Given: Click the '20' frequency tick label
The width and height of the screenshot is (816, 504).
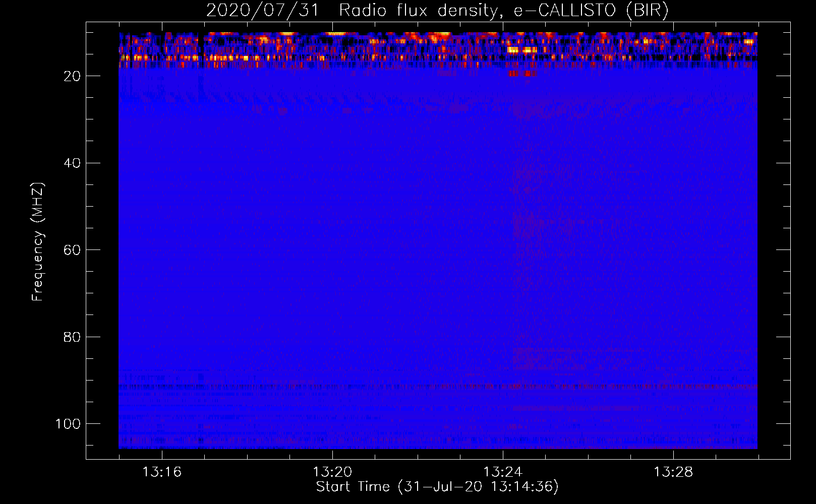Looking at the screenshot, I should point(72,76).
